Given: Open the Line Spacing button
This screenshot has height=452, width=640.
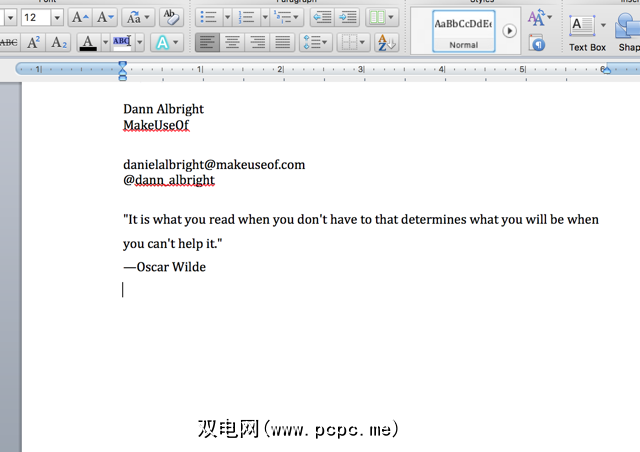Looking at the screenshot, I should [315, 42].
